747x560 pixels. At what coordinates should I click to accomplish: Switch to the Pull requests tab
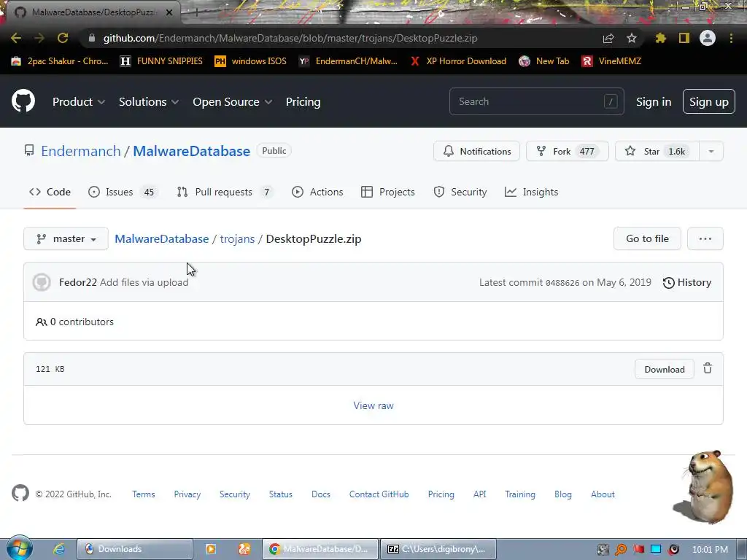pyautogui.click(x=224, y=192)
